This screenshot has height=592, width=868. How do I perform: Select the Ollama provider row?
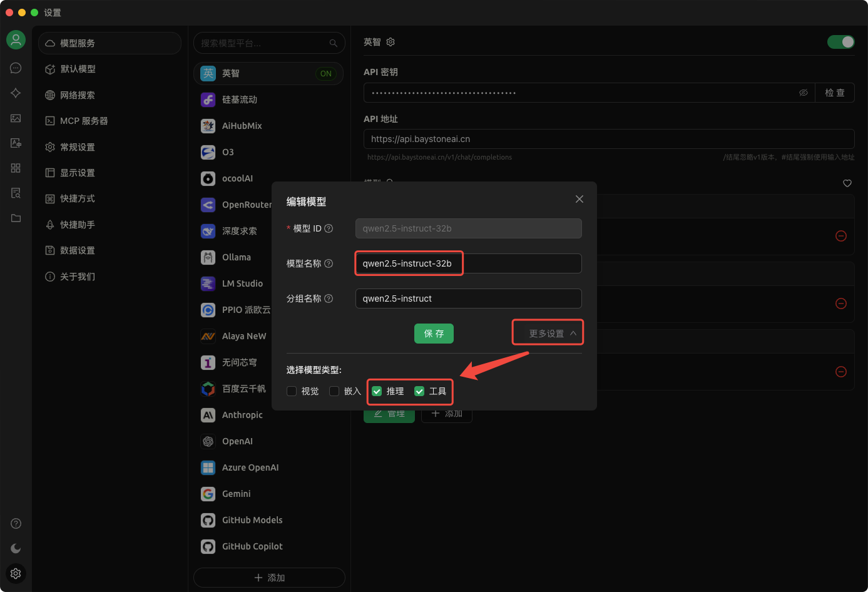pos(268,257)
